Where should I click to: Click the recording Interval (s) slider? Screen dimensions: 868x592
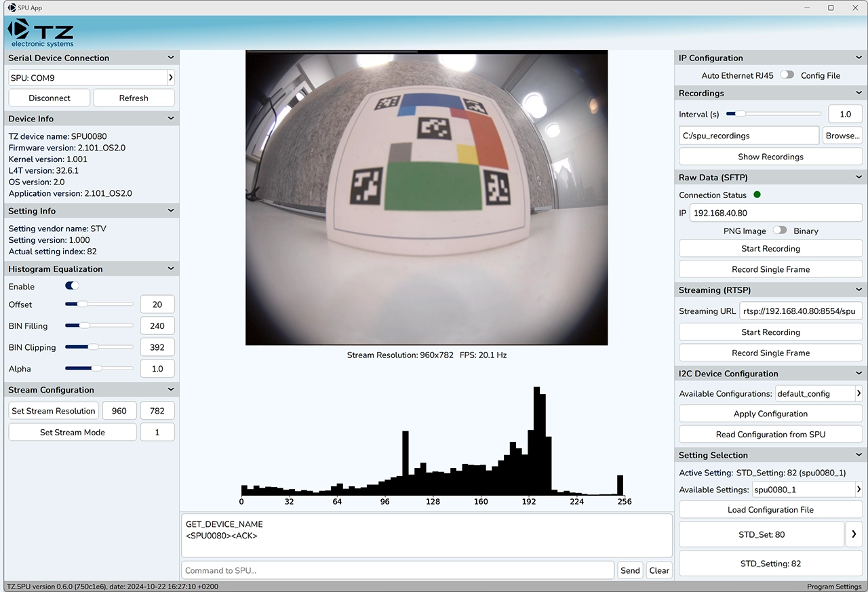pyautogui.click(x=774, y=114)
